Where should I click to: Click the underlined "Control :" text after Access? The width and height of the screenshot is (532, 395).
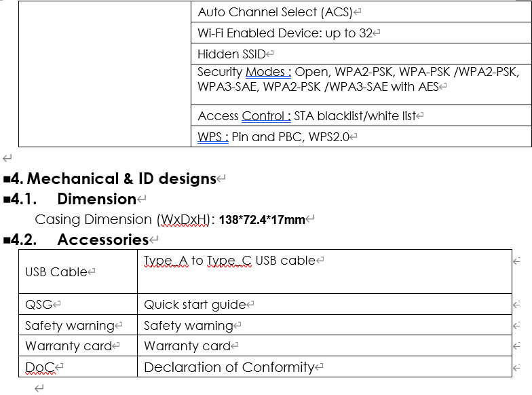(x=266, y=116)
